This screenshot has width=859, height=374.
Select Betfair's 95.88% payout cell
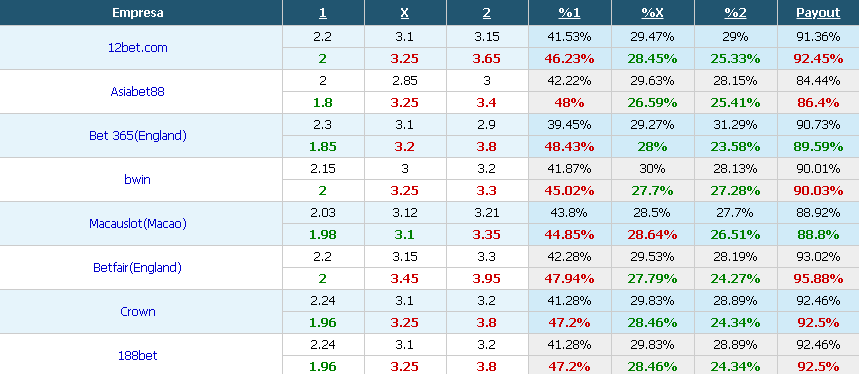coord(818,279)
